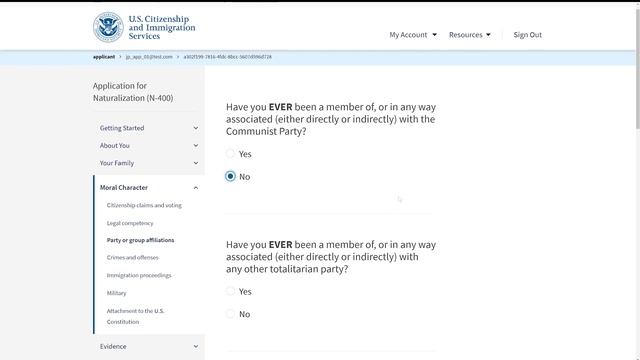The image size is (640, 360).
Task: Click the Communist Party question text
Action: [331, 119]
